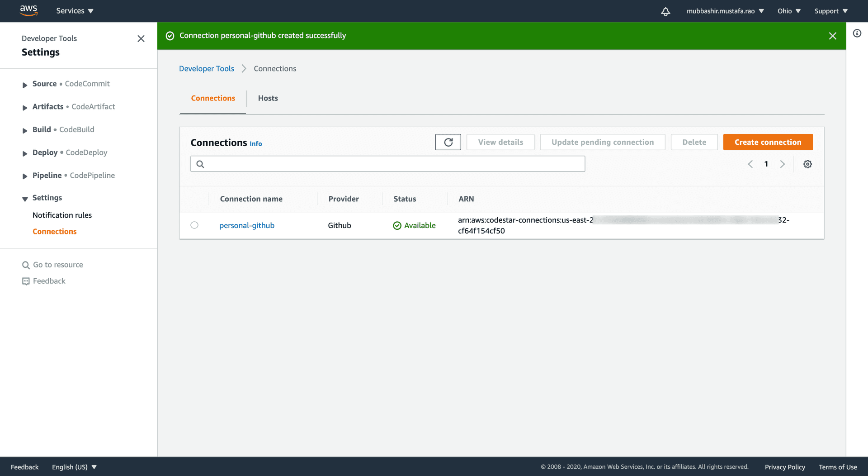Click Go to resource link
Image resolution: width=868 pixels, height=476 pixels.
pos(58,265)
